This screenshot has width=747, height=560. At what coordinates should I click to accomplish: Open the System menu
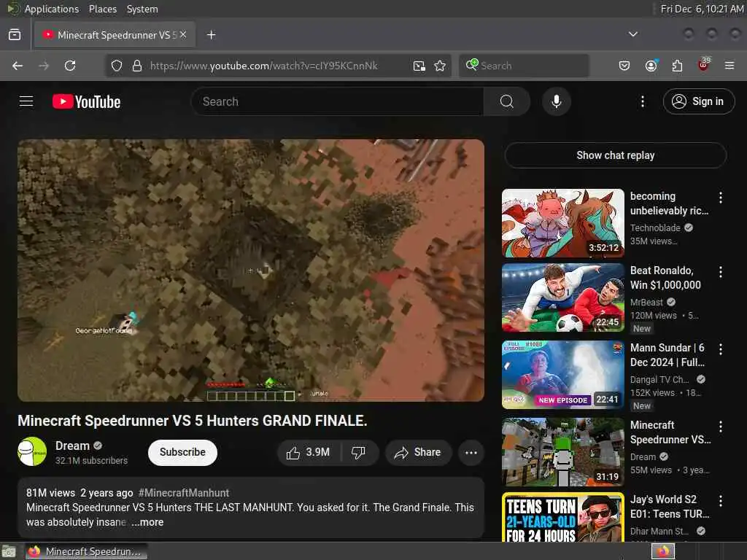tap(142, 9)
